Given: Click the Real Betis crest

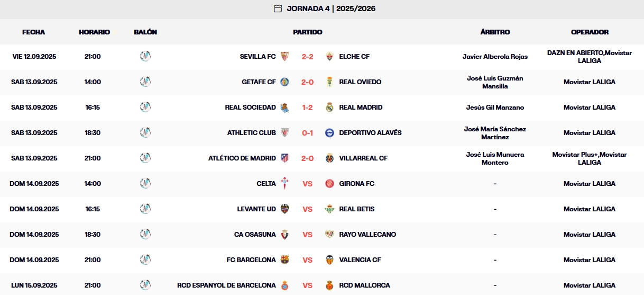Looking at the screenshot, I should click(x=330, y=209).
